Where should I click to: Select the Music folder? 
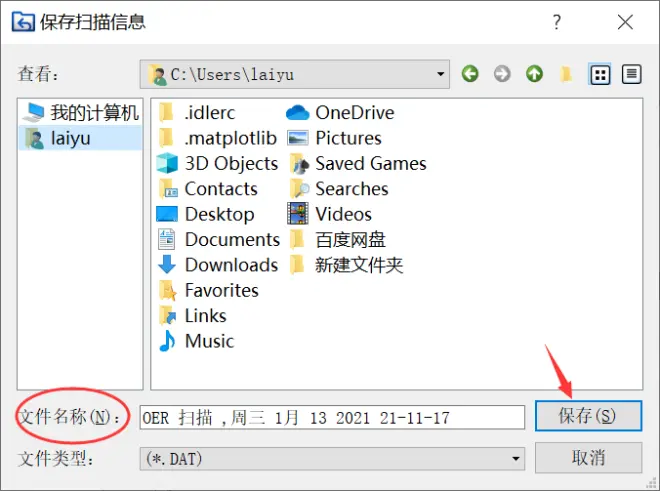pos(196,341)
